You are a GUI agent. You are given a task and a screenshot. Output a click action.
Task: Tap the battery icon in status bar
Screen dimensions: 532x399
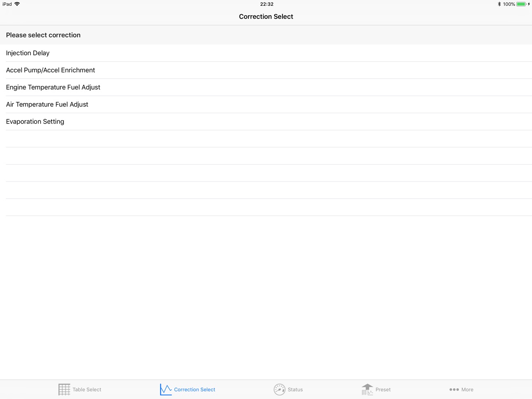coord(521,4)
